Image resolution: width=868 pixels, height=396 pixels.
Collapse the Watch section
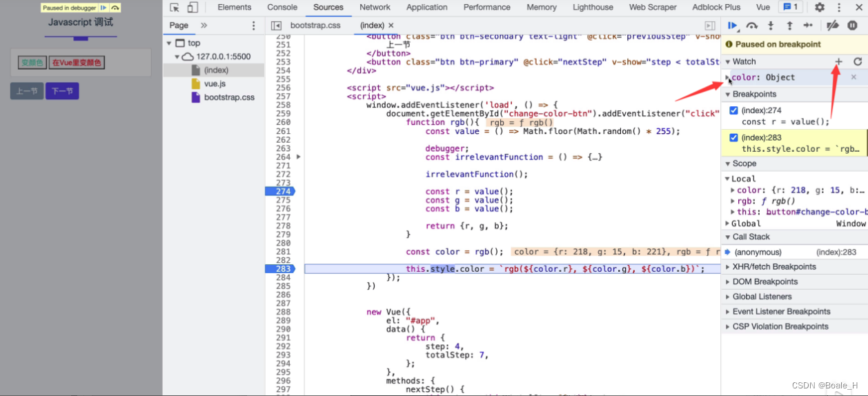click(728, 61)
